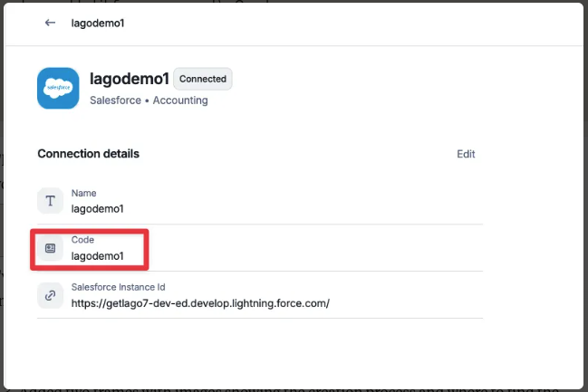Screen dimensions: 588x392
Task: Click the Code field icon
Action: [50, 248]
